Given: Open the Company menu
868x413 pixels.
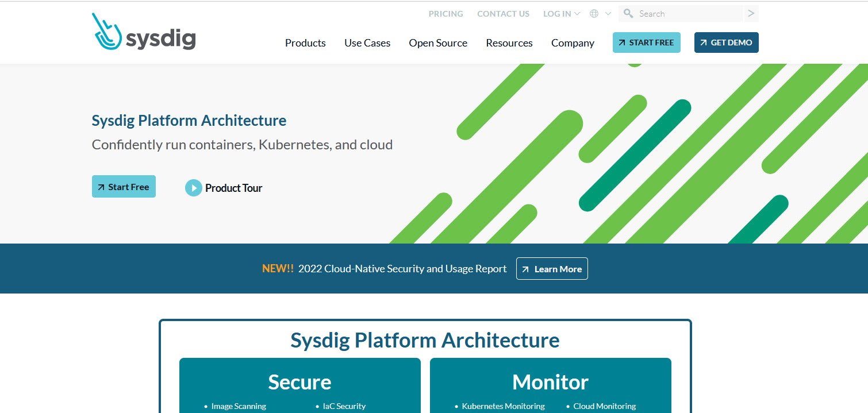Looking at the screenshot, I should (573, 43).
